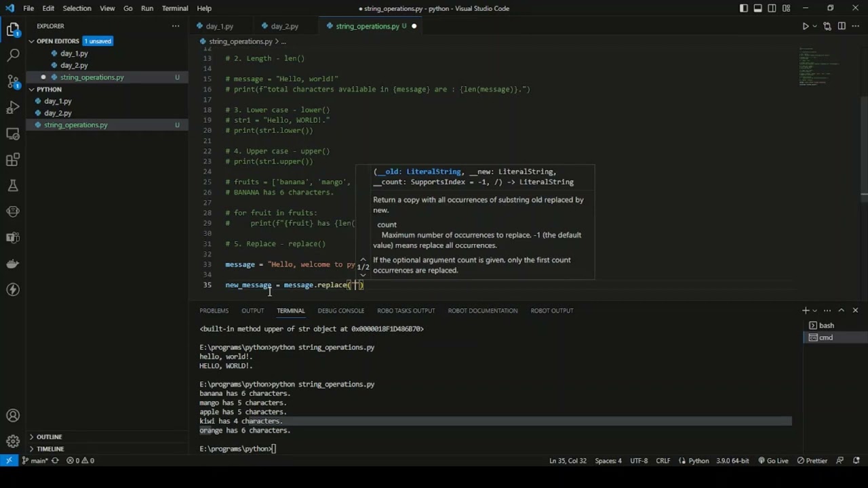
Task: Synchronize changes icon in status bar
Action: coord(55,461)
